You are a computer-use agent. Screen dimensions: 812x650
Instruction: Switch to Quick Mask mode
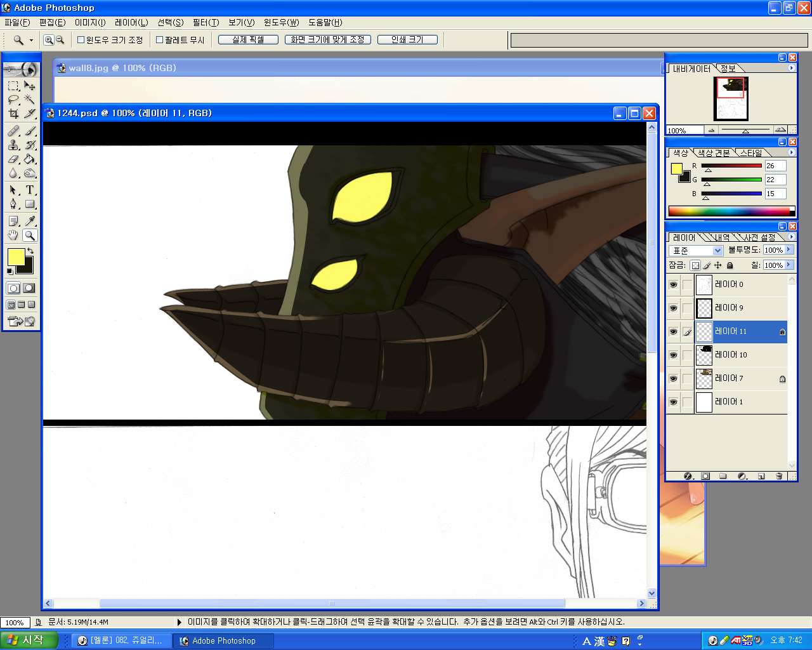coord(29,288)
